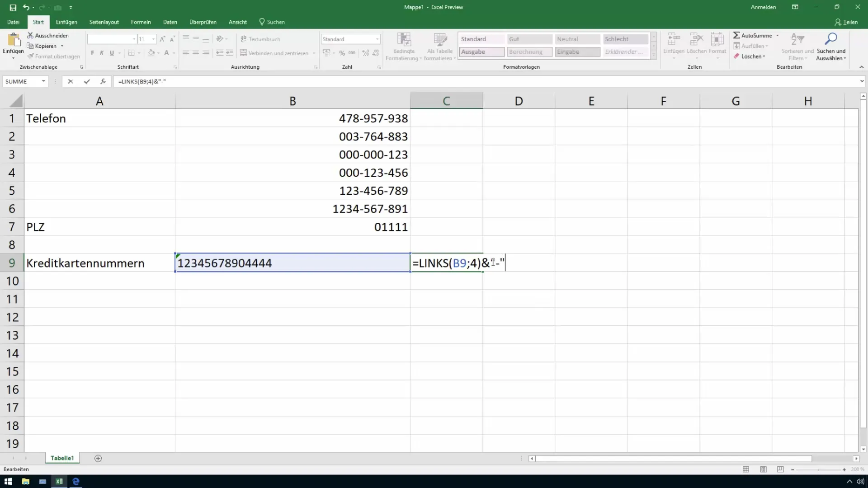Screen dimensions: 868x488
Task: Select the font size stepper up arrow
Action: (162, 39)
